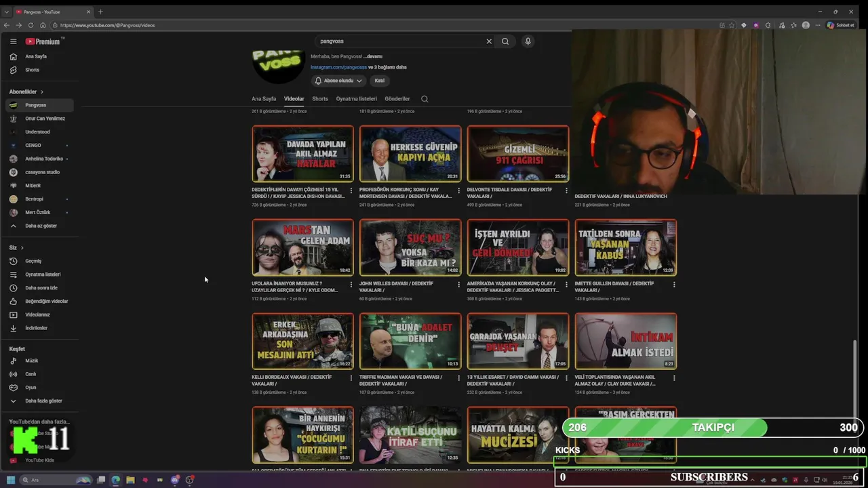Open Gizemli 911 Çağrısı video thumbnail
Screen dimensions: 868x488
click(x=518, y=154)
